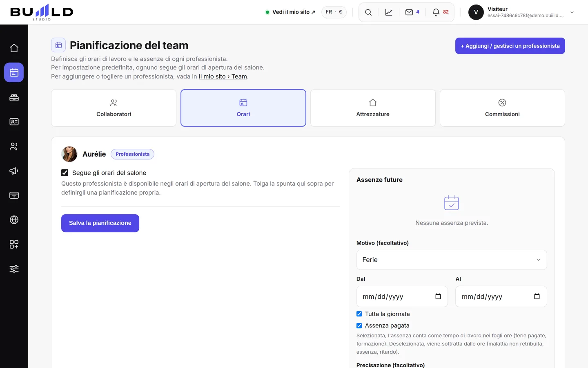Click the notification count 82

pos(446,12)
